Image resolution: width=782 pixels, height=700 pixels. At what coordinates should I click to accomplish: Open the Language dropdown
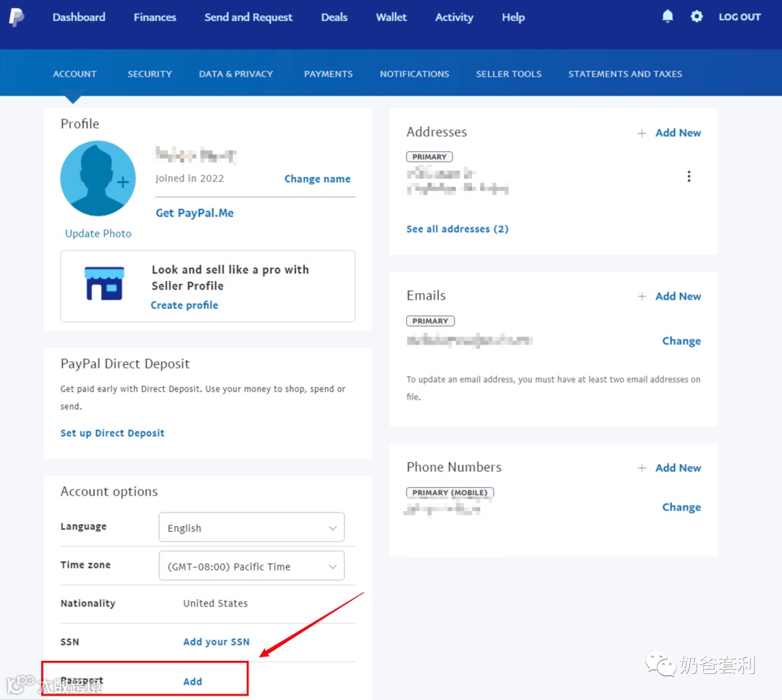251,527
